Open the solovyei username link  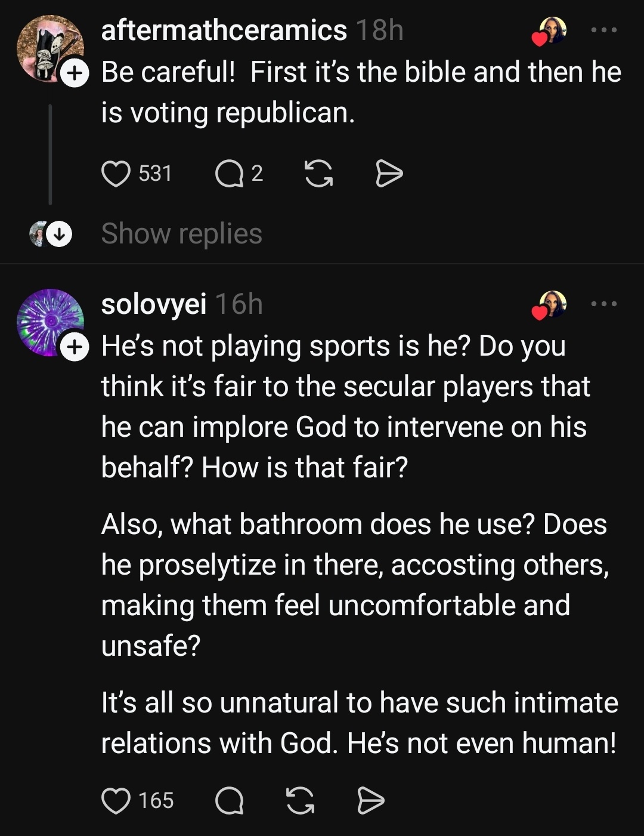[x=154, y=304]
